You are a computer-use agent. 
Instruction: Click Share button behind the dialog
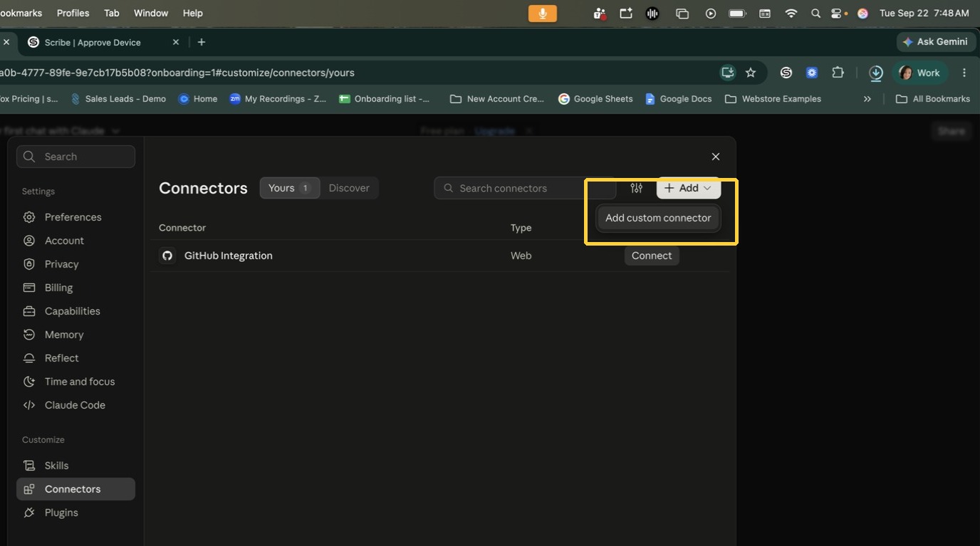point(952,131)
